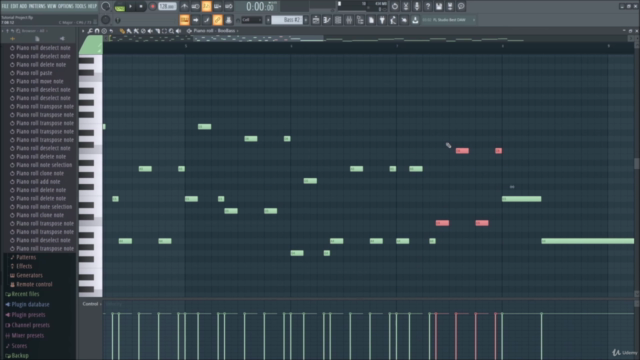
Task: Open the PATTERNS menu
Action: click(37, 7)
